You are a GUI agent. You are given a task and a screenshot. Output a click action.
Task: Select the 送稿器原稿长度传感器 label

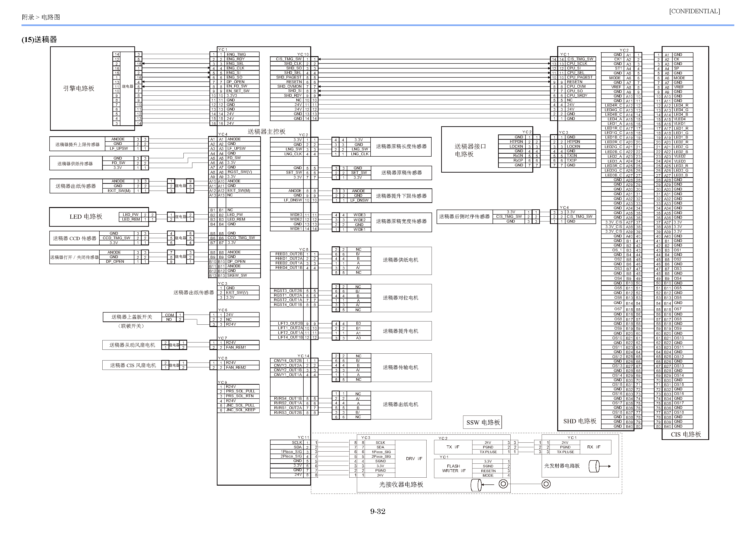coord(401,146)
